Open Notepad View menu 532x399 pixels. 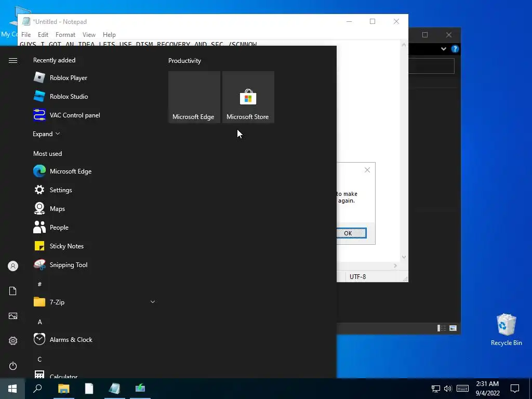(x=89, y=35)
